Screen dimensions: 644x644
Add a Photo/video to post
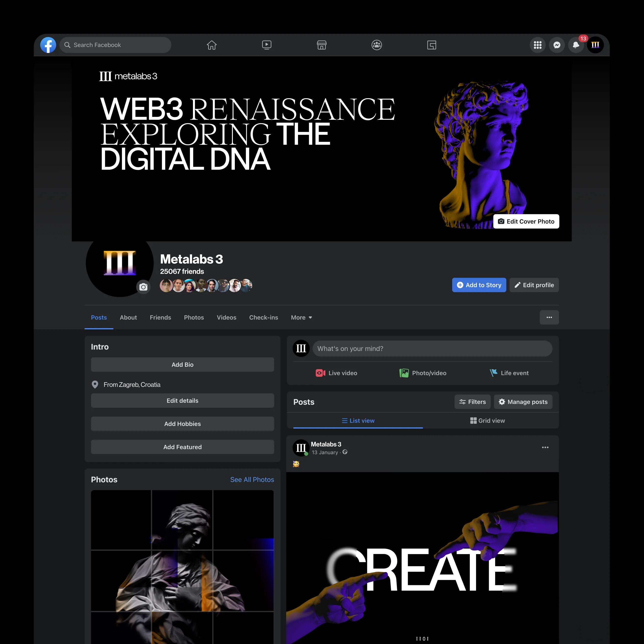(x=423, y=373)
